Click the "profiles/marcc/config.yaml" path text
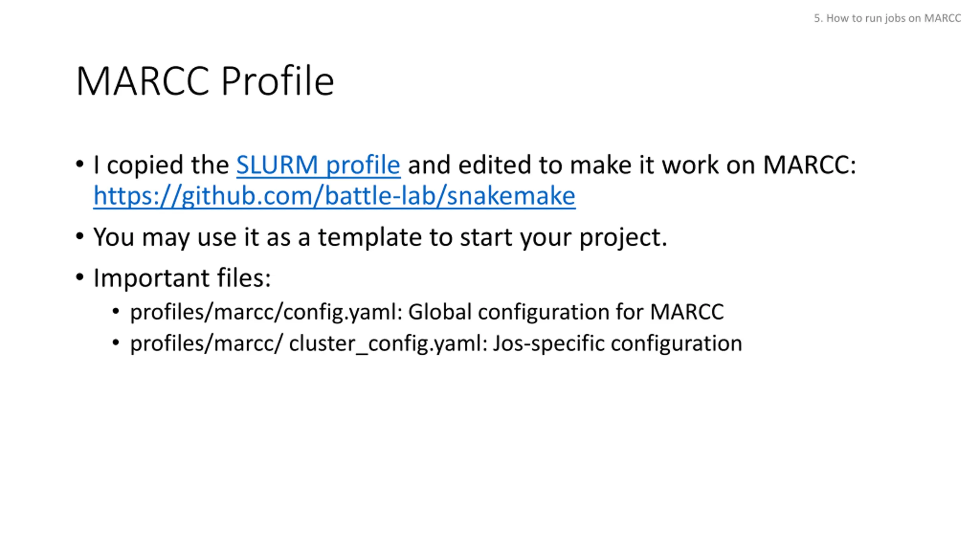This screenshot has width=980, height=551. pyautogui.click(x=266, y=312)
